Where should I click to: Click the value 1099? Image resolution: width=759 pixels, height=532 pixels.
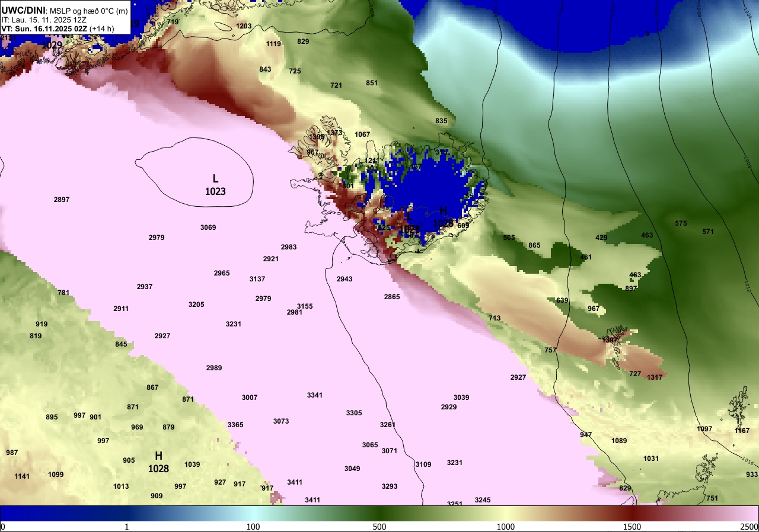coord(56,475)
